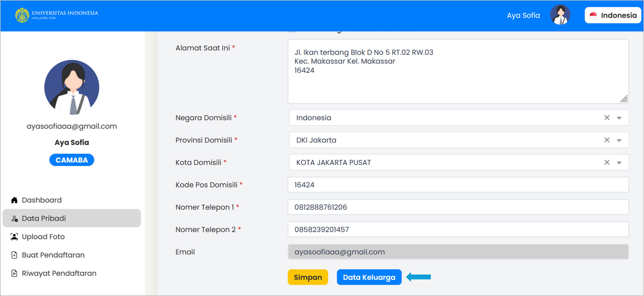Clear the Kota Domisili selection
644x296 pixels.
(607, 162)
